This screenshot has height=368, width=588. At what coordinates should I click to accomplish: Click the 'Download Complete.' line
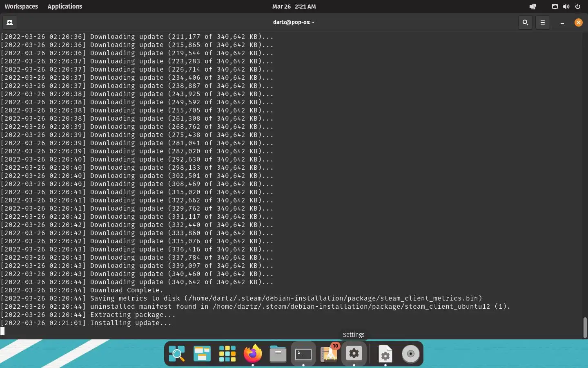(82, 290)
